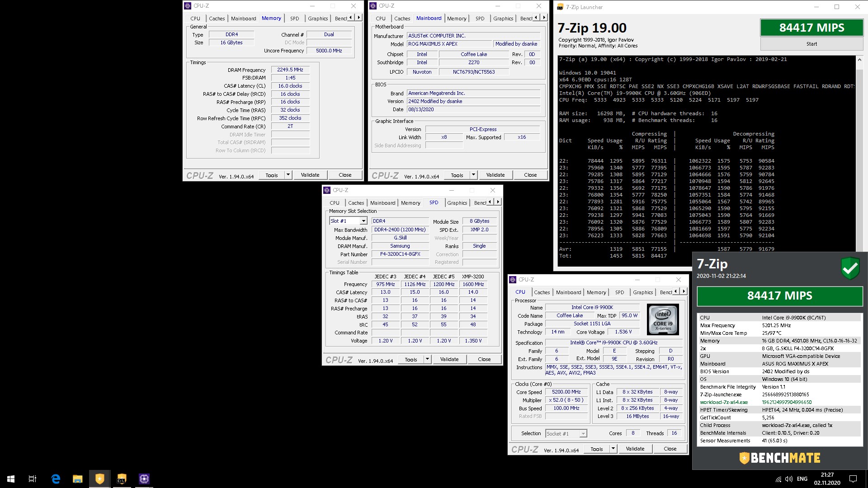This screenshot has height=488, width=868.
Task: Switch to the console window icon on taskbar
Action: point(122,479)
